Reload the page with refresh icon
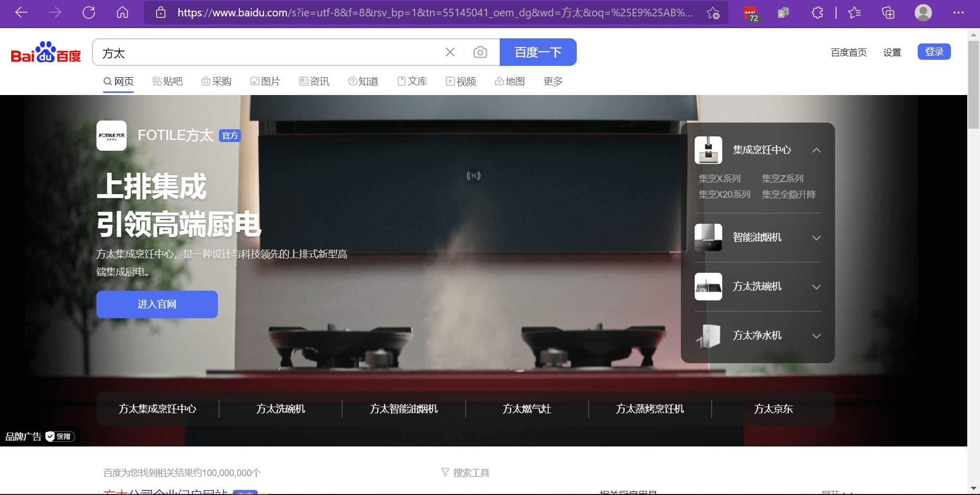 89,12
